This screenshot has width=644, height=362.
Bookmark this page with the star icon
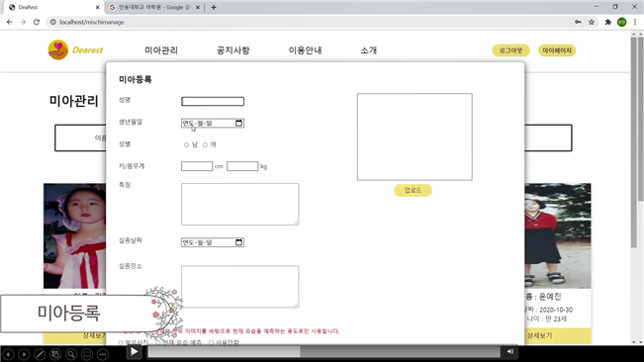tap(592, 22)
